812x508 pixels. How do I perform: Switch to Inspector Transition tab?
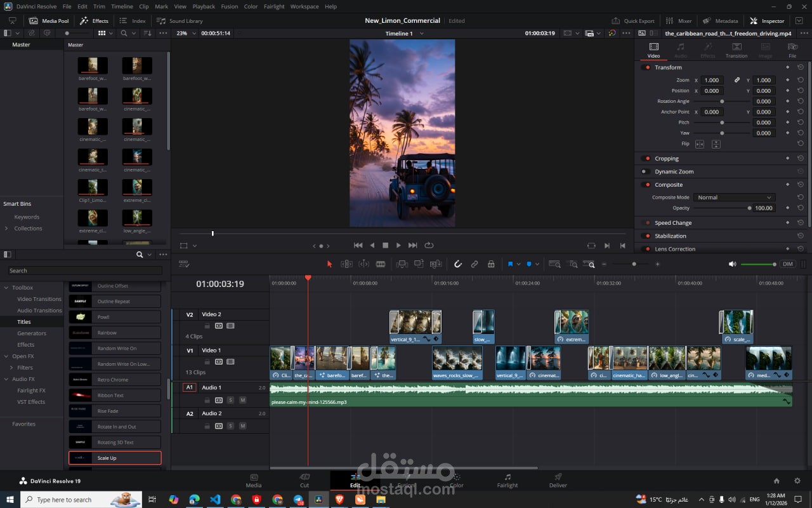pos(736,50)
